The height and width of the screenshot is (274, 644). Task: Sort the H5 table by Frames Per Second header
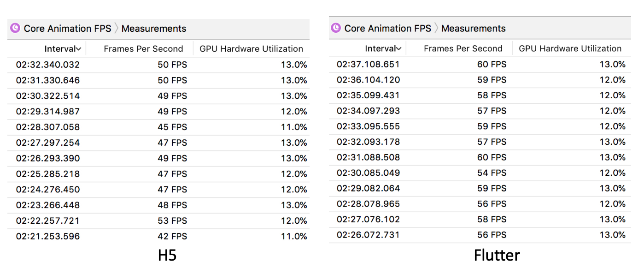point(143,49)
